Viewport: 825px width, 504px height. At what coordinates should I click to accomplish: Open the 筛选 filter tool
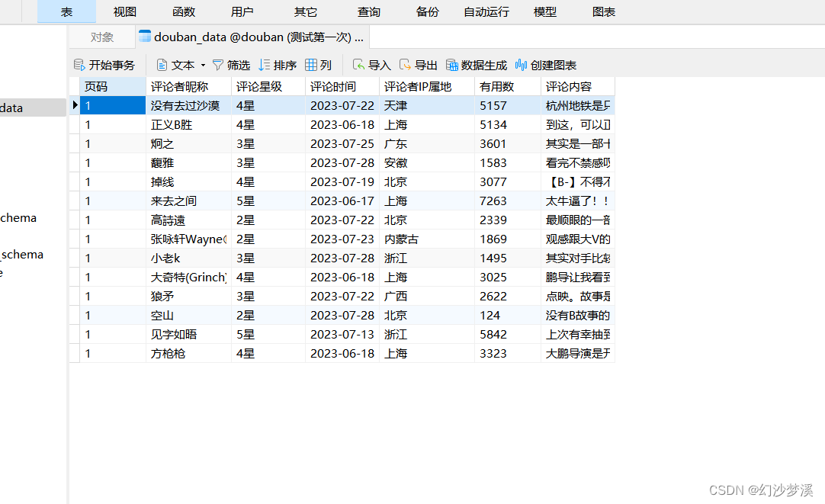pyautogui.click(x=231, y=65)
